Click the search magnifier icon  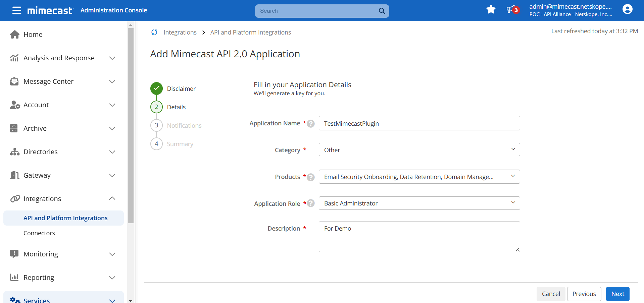coord(382,11)
